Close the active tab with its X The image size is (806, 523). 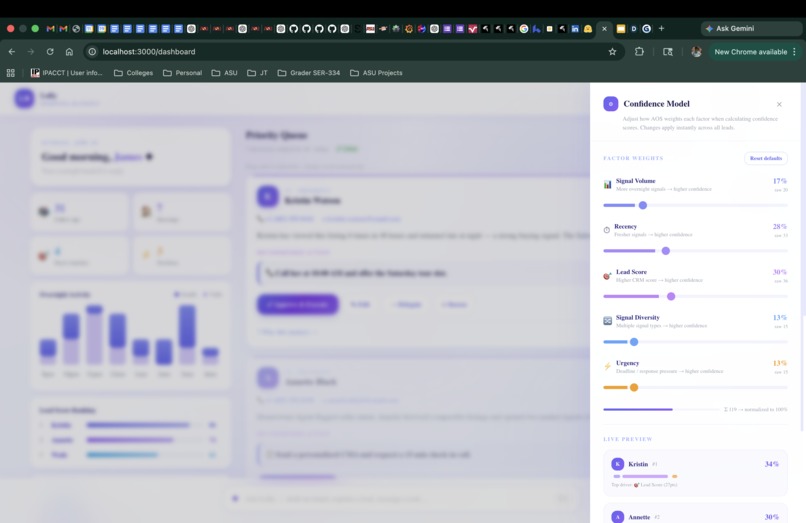604,29
